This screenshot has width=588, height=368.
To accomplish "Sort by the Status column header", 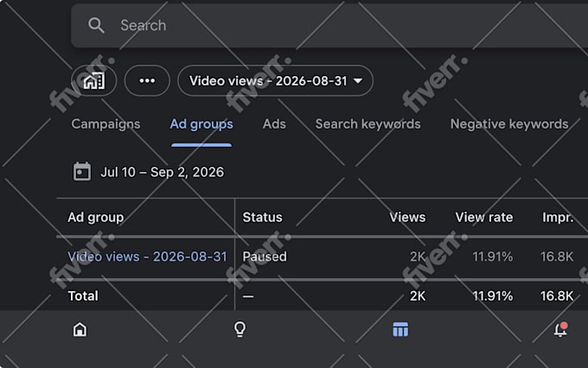I will point(262,218).
